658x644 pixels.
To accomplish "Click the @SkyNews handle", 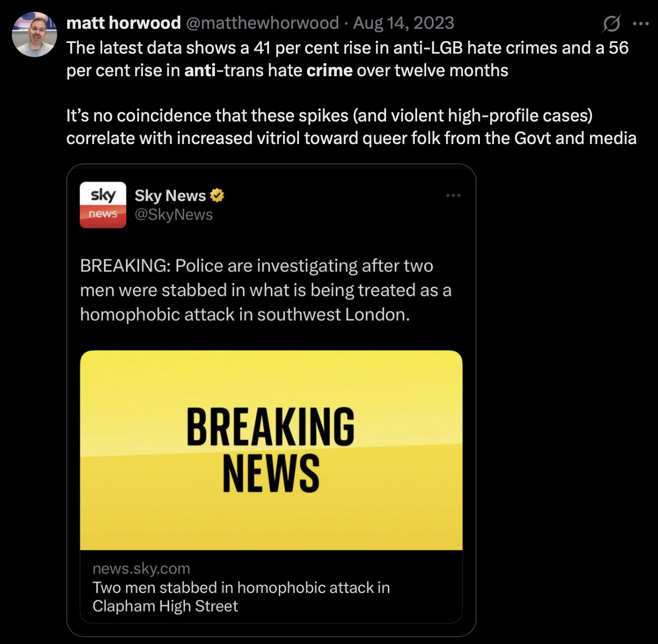I will pyautogui.click(x=174, y=215).
